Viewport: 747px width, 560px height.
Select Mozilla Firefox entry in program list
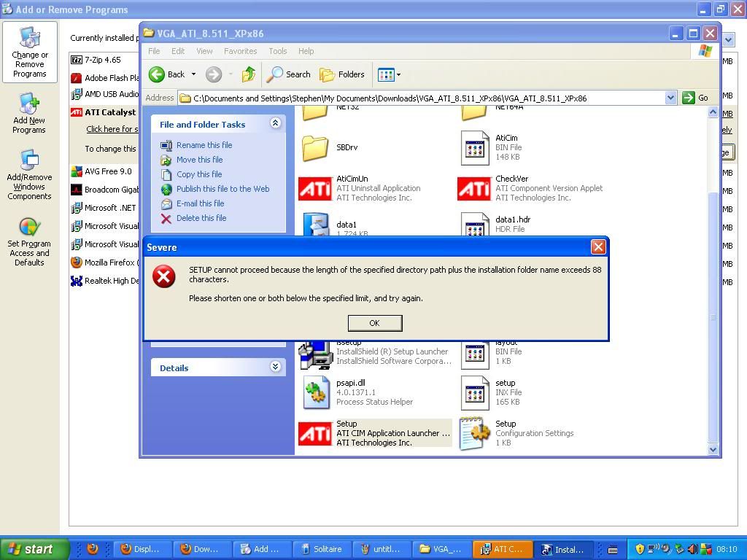[x=105, y=262]
